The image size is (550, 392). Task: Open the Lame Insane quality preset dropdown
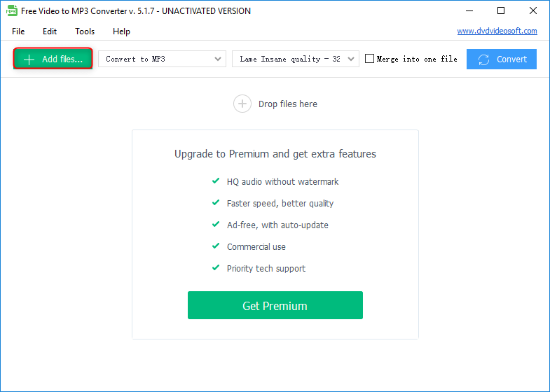[295, 59]
